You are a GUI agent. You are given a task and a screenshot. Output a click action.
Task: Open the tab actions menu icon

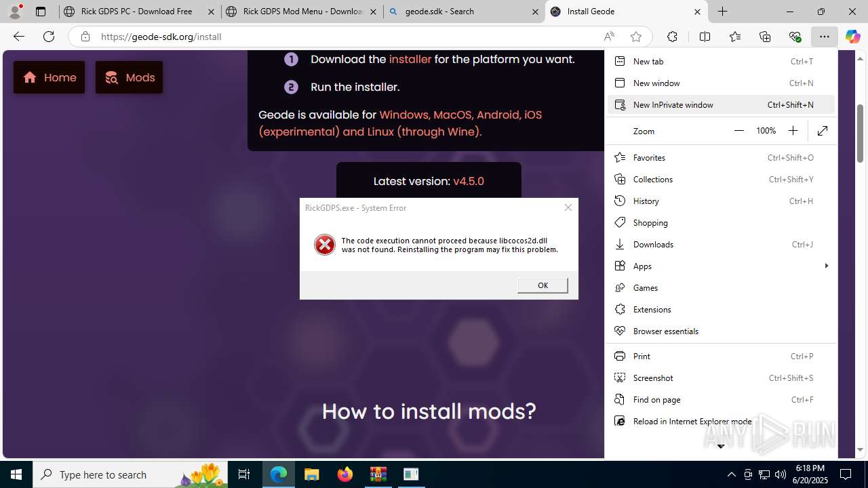point(41,12)
